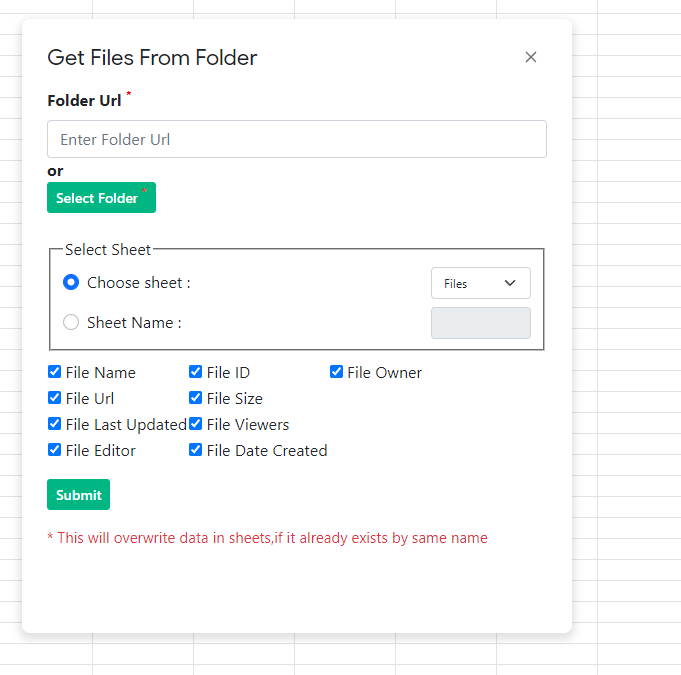Screen dimensions: 681x675
Task: Toggle the File Size checkbox
Action: coord(196,398)
